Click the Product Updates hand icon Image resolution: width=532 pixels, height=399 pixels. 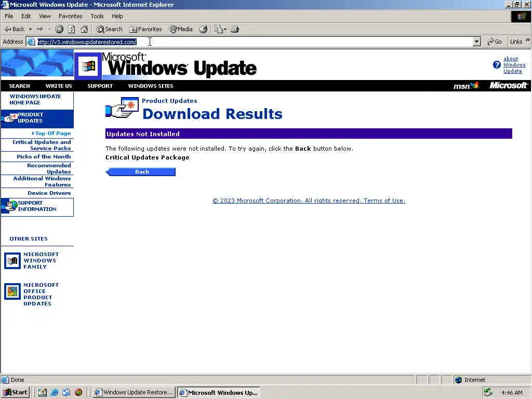point(122,108)
